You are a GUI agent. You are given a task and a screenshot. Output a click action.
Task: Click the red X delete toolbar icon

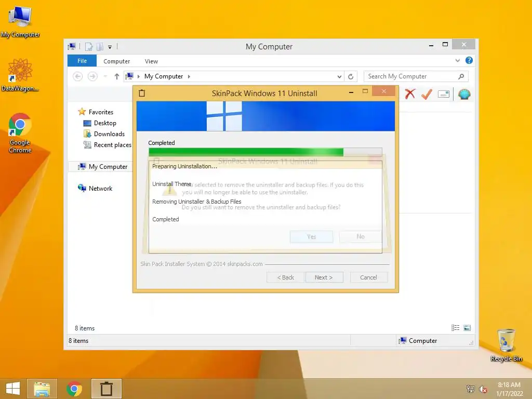[410, 94]
